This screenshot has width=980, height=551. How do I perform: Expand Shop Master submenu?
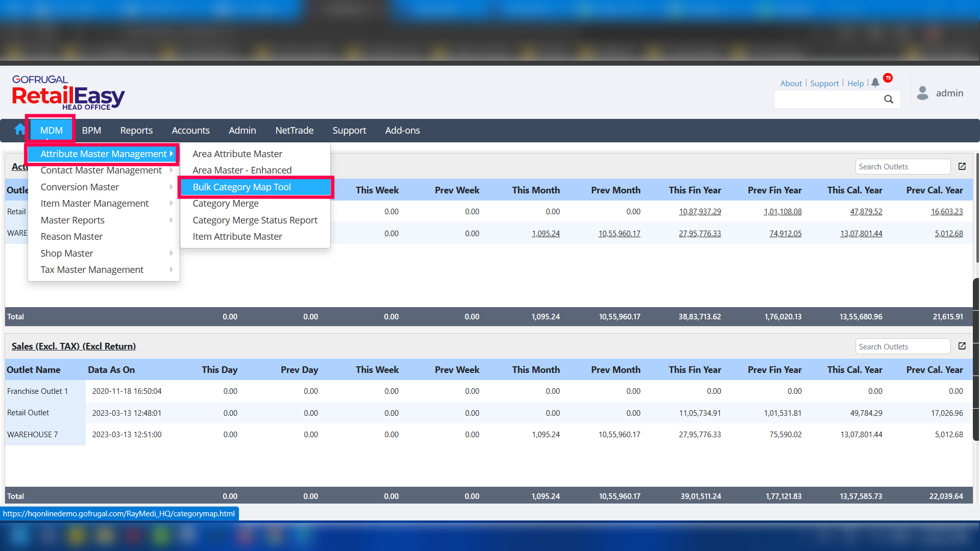(67, 254)
